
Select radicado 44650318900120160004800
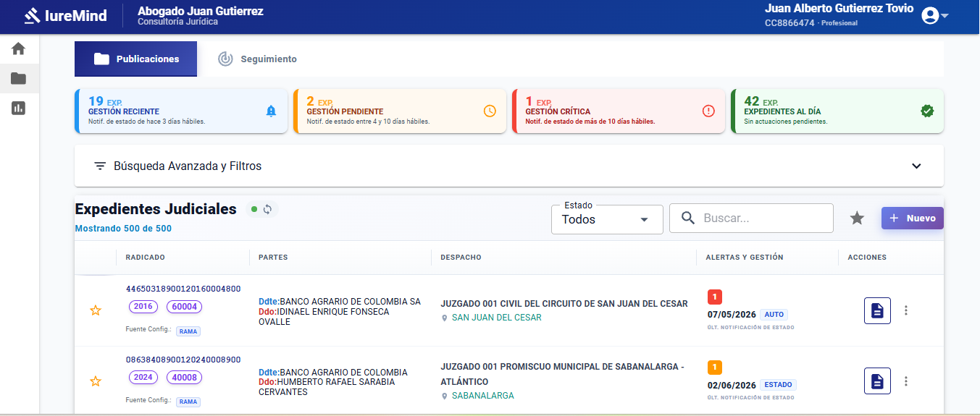click(x=183, y=289)
